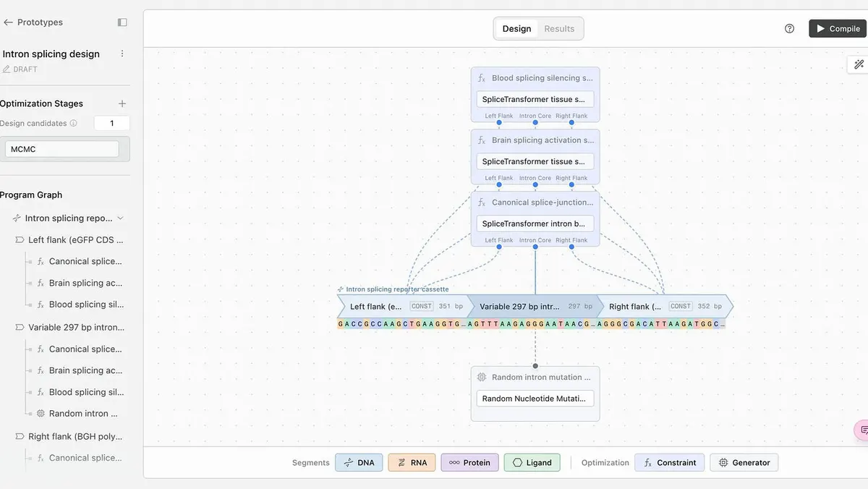The image size is (868, 489).
Task: Collapse the Intron splicing repo... tree chevron
Action: (120, 218)
